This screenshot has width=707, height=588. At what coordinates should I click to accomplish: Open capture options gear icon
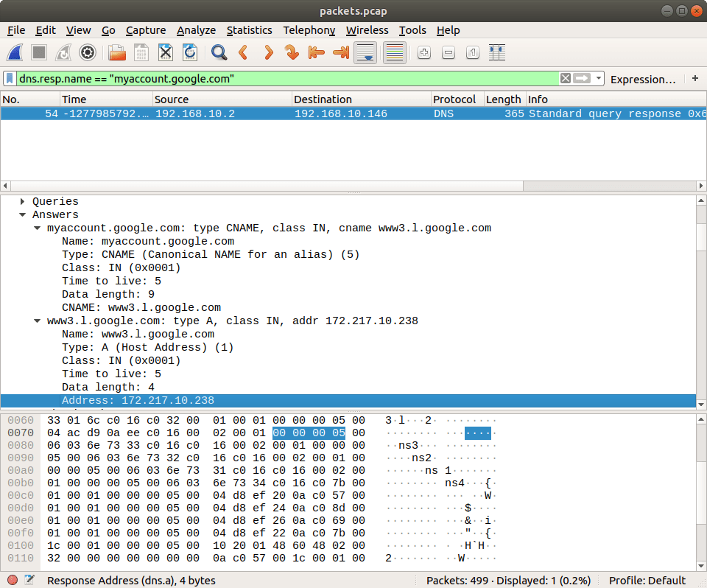(x=88, y=52)
